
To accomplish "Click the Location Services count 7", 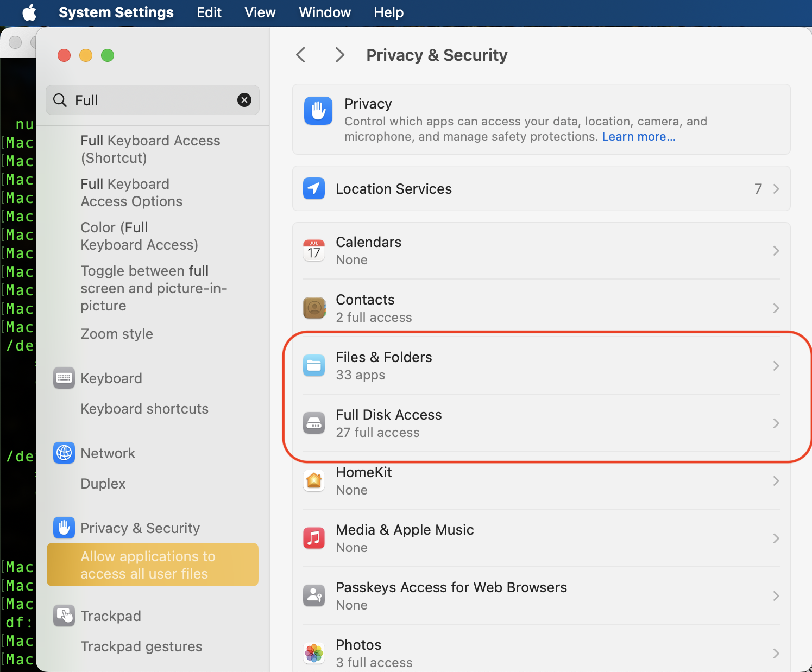I will click(758, 189).
